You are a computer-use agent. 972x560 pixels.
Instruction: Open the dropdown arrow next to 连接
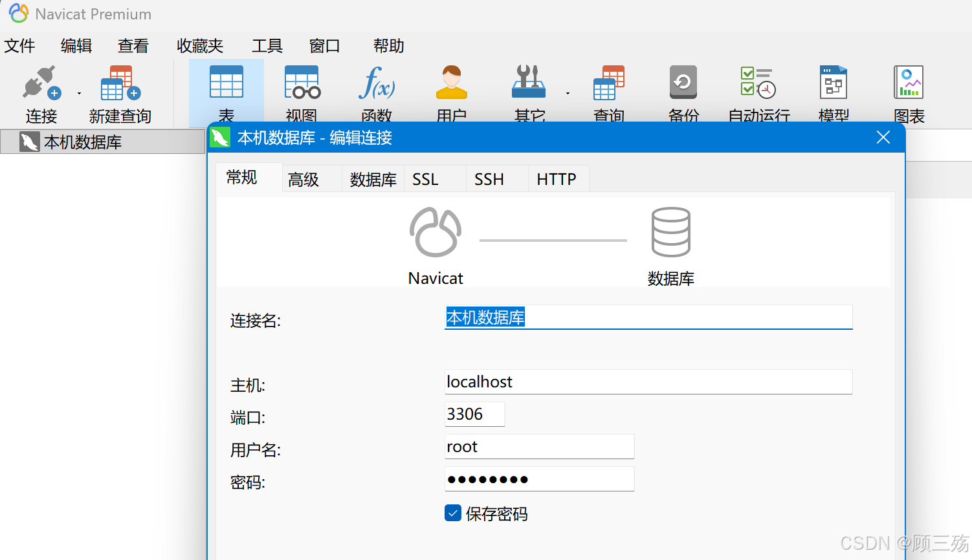(x=79, y=94)
